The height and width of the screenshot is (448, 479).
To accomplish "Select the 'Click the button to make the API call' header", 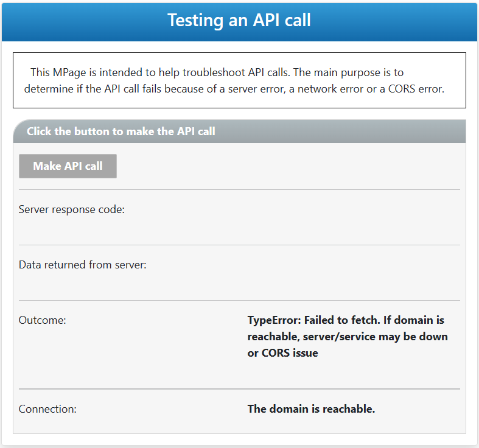I will [x=121, y=131].
